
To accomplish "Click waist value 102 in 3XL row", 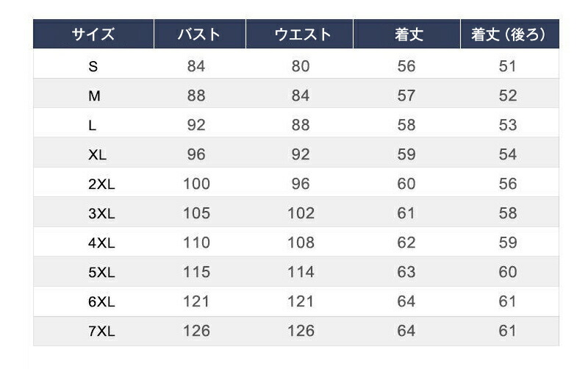I will coord(301,213).
